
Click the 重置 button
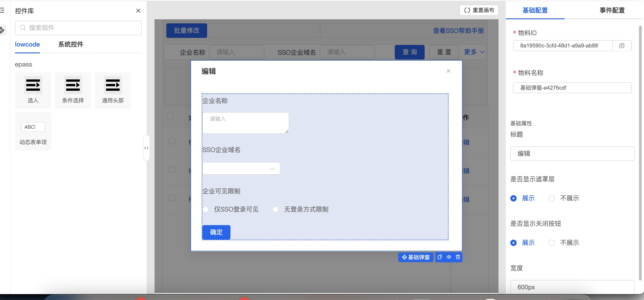coord(444,52)
